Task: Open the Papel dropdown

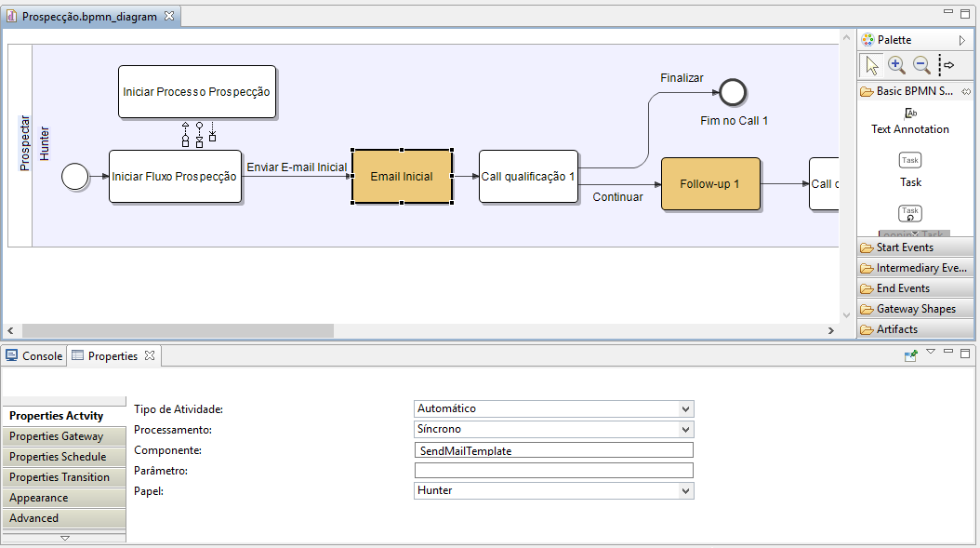Action: 685,491
